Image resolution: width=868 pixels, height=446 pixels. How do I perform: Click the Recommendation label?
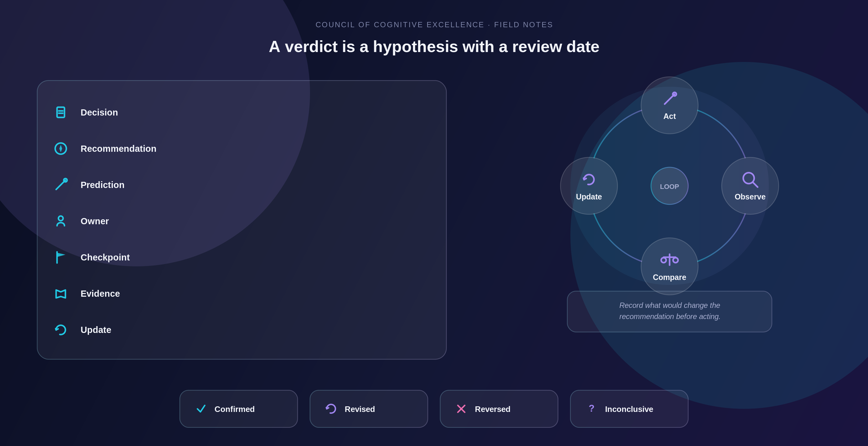[118, 149]
